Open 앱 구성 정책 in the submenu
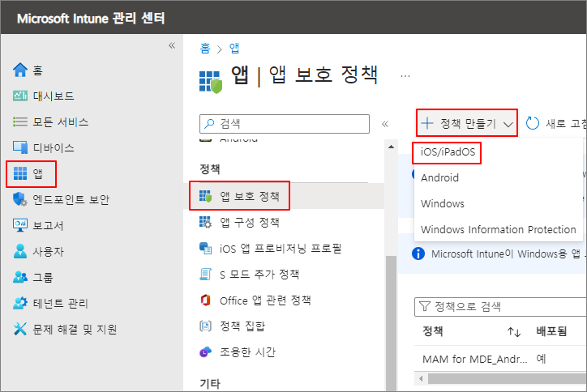Screen dimensions: 587x392 [x=250, y=222]
